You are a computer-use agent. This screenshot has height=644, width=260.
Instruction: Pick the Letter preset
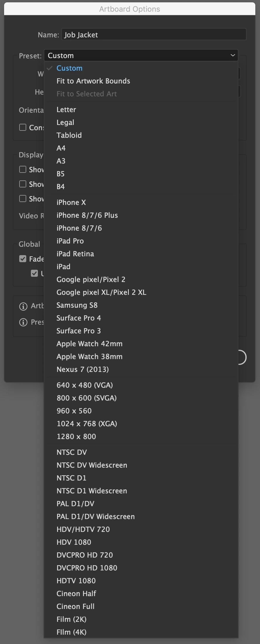(141, 109)
